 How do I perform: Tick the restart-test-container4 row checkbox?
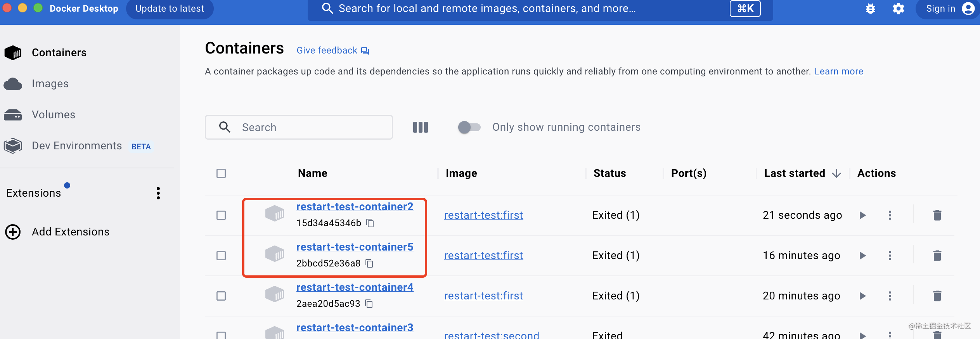221,296
